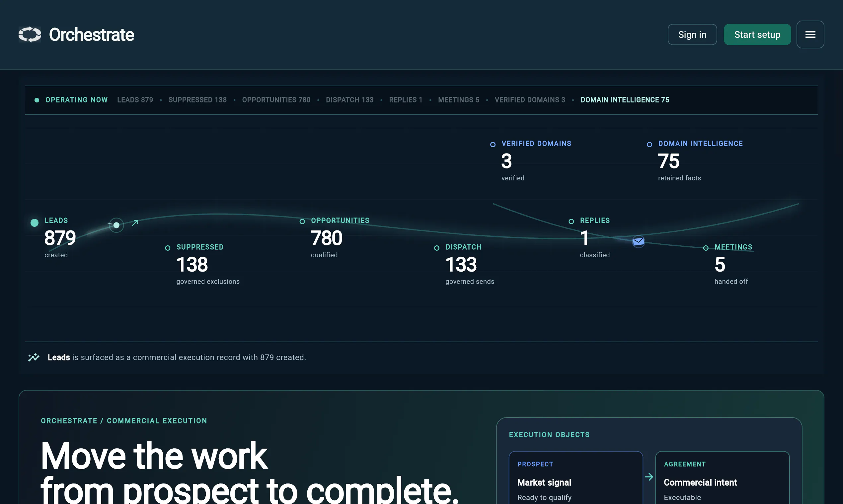Click the OPERATING NOW status label
The image size is (843, 504).
click(x=76, y=100)
